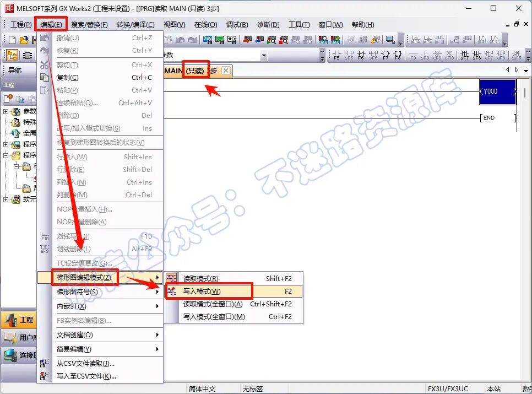Screen dimensions: 532x394
Task: Click the sF8 falling pulse contact icon
Action: tap(477, 55)
